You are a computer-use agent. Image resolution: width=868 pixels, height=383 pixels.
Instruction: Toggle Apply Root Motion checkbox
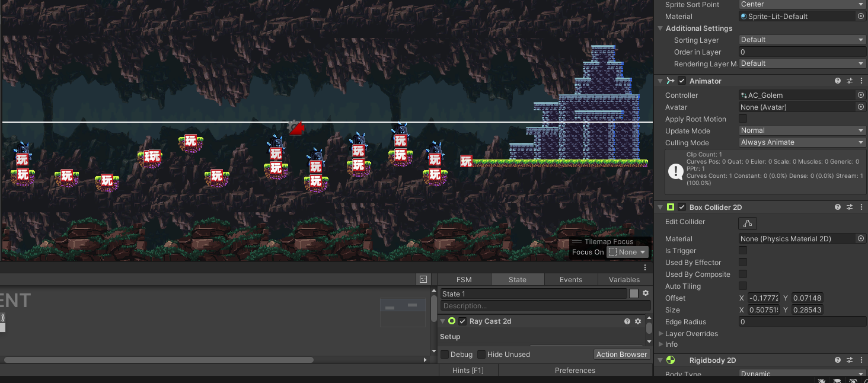pos(743,119)
